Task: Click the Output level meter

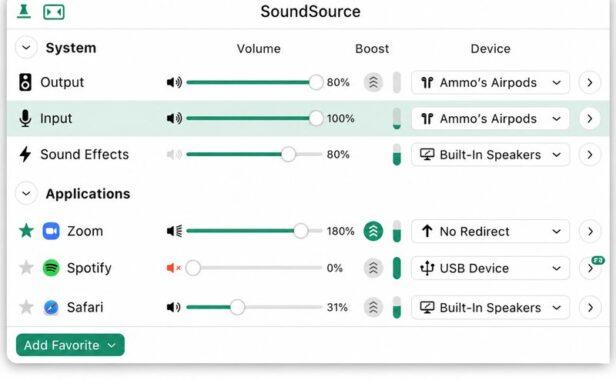Action: [397, 83]
